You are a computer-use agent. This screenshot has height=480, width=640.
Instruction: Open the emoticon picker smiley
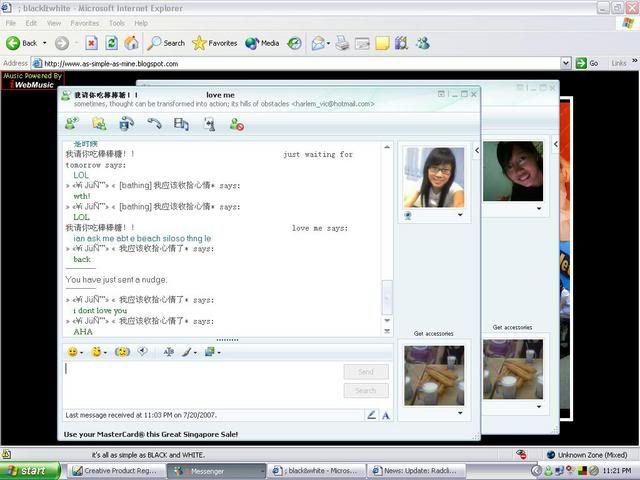[x=73, y=352]
